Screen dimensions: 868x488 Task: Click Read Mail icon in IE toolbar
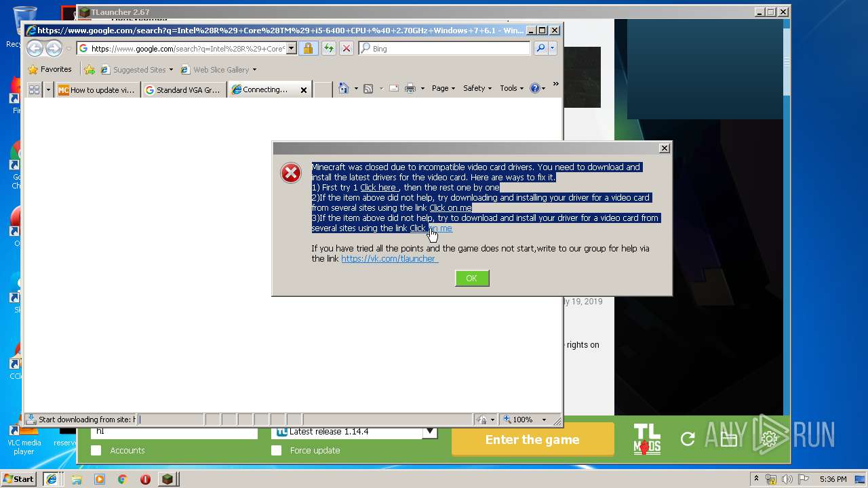pos(393,88)
